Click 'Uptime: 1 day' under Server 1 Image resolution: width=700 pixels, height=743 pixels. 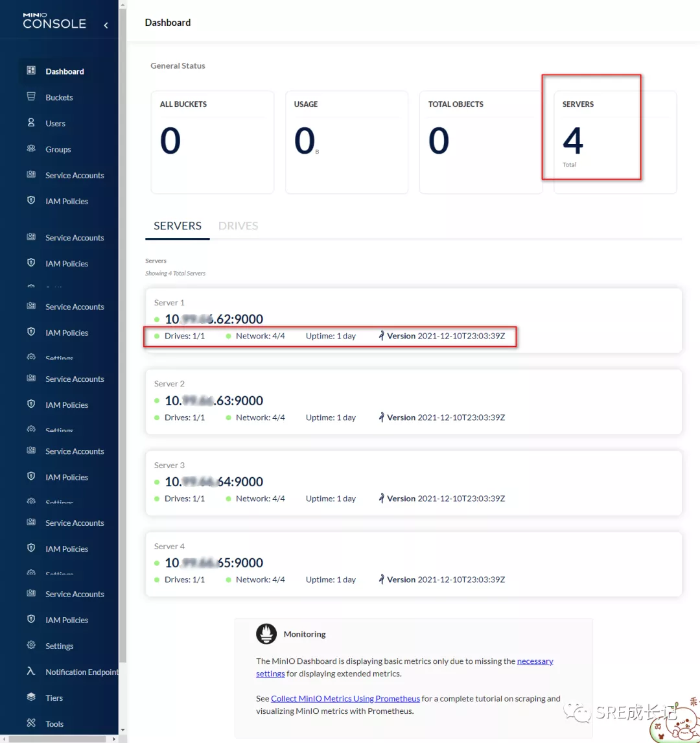coord(331,336)
